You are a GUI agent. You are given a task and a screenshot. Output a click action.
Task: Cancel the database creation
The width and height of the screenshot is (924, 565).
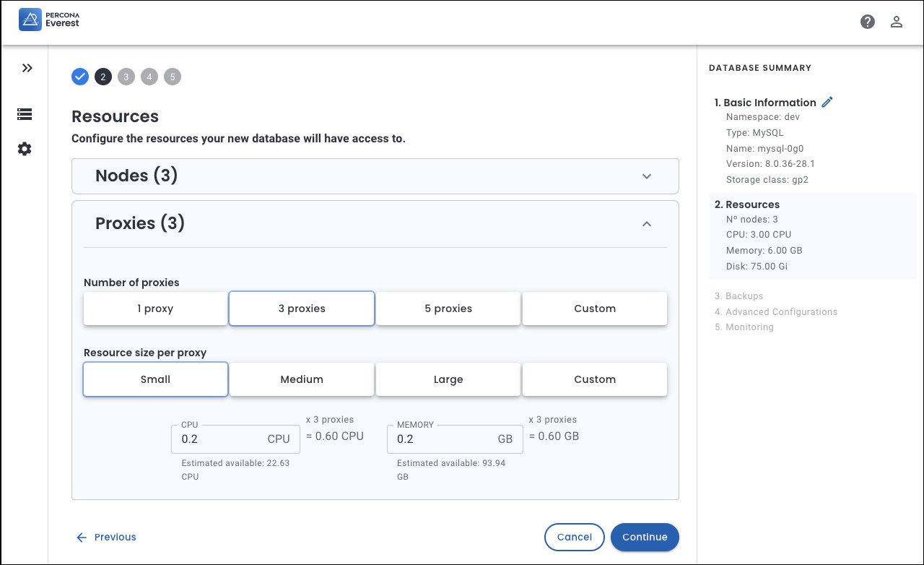coord(574,537)
